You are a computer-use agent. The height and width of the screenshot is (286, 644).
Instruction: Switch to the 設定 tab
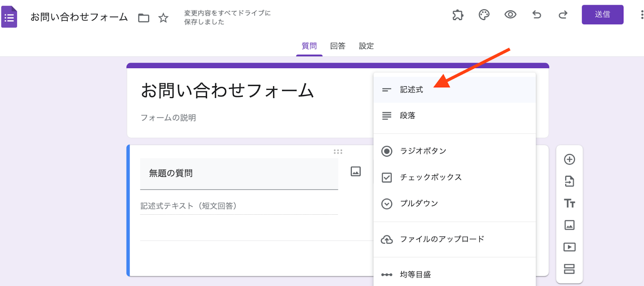coord(366,46)
